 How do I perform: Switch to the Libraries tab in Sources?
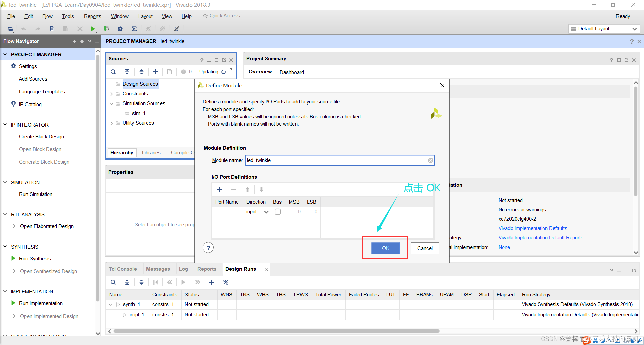(x=151, y=153)
